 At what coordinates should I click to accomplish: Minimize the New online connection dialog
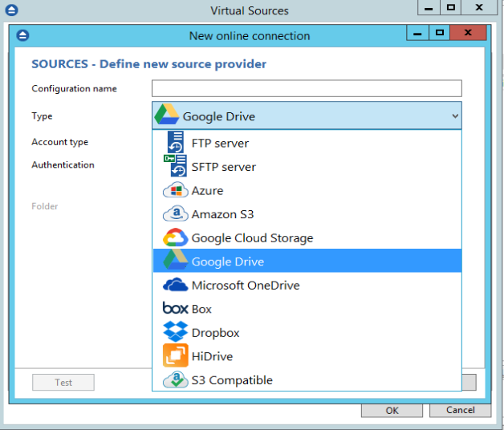pyautogui.click(x=417, y=32)
